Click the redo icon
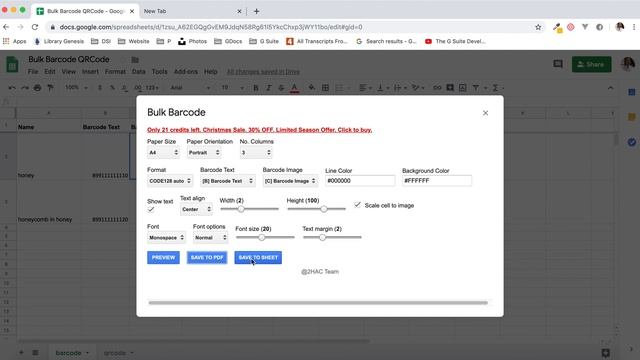Screen dimensions: 640x360 pos(24,88)
